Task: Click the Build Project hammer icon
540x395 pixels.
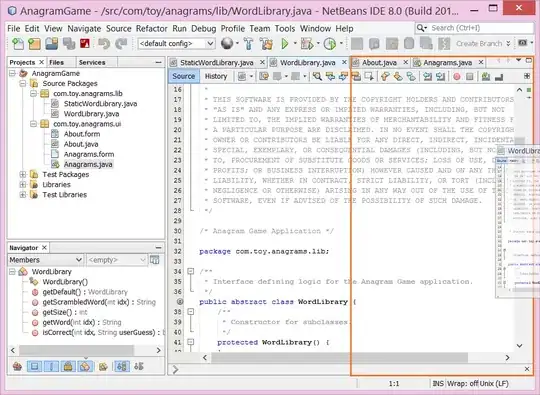Action: pos(248,44)
